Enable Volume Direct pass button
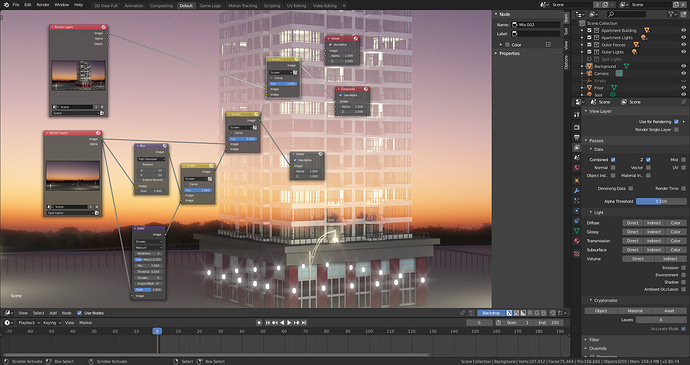Screen dimensions: 690x365 638,259
